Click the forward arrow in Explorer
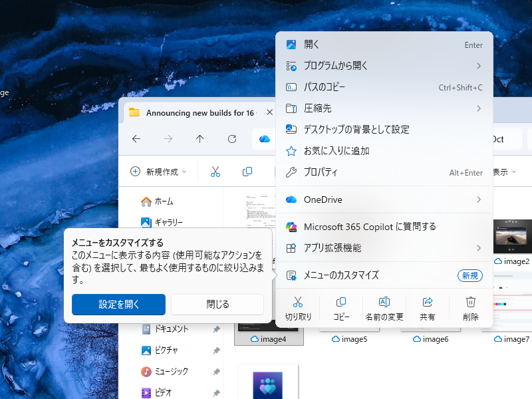532x399 pixels. coord(168,139)
